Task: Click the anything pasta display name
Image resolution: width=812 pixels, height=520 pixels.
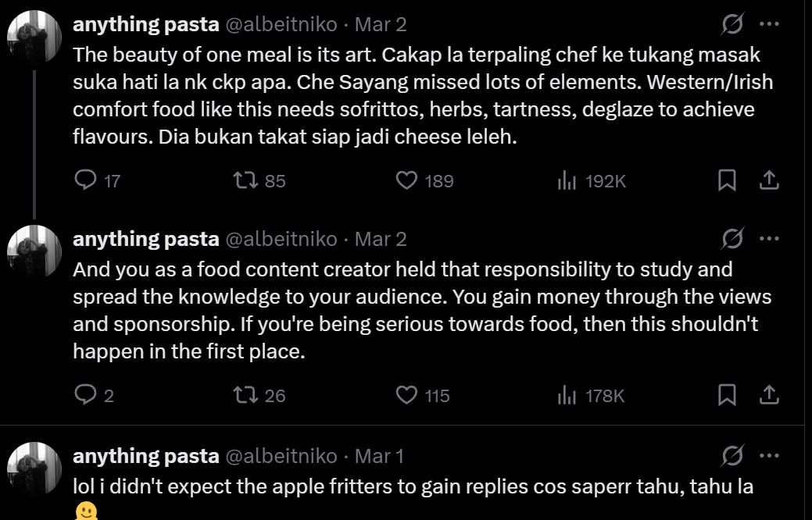Action: [145, 23]
